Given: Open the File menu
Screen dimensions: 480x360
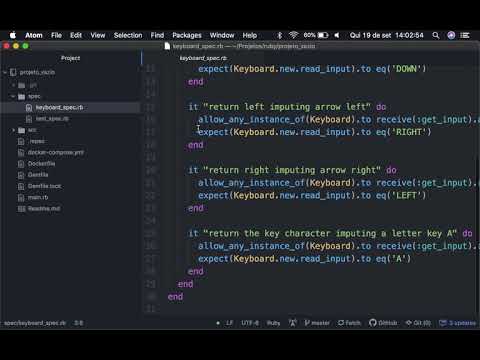Looking at the screenshot, I should 56,35.
